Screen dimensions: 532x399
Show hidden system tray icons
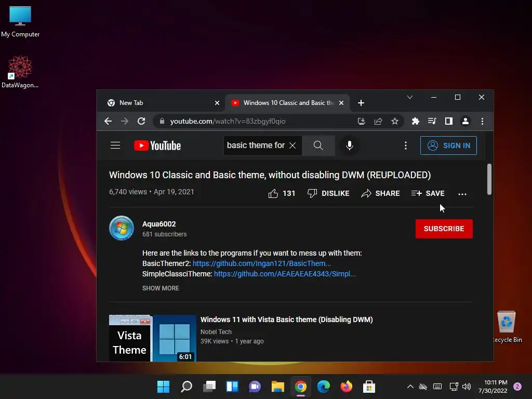(x=410, y=387)
